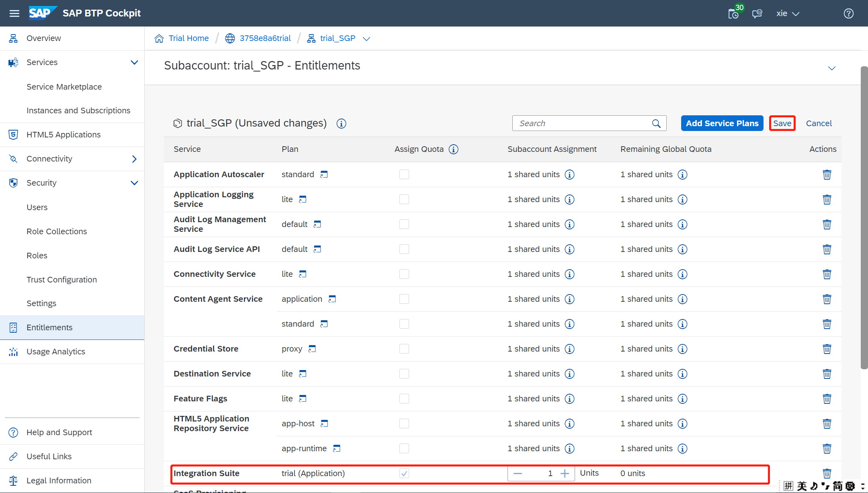This screenshot has width=868, height=493.
Task: Expand the Connectivity section in sidebar
Action: (135, 159)
